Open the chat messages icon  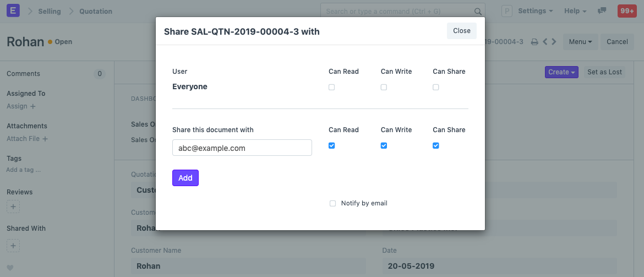click(x=602, y=11)
